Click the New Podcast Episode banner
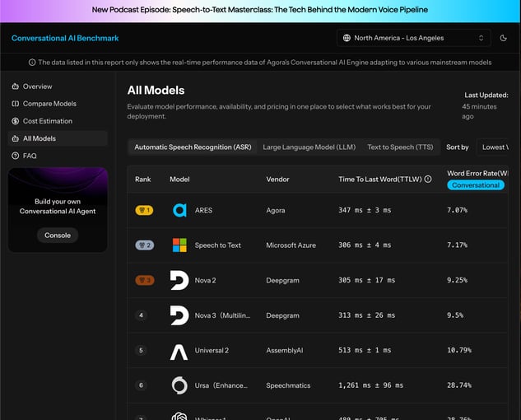The height and width of the screenshot is (420, 521). (260, 11)
